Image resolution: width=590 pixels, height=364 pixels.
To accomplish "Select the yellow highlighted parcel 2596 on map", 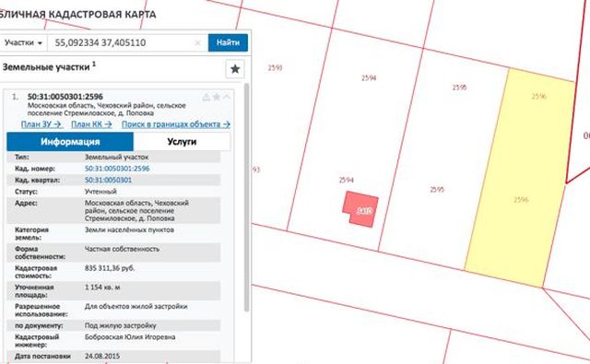I will pyautogui.click(x=519, y=177).
